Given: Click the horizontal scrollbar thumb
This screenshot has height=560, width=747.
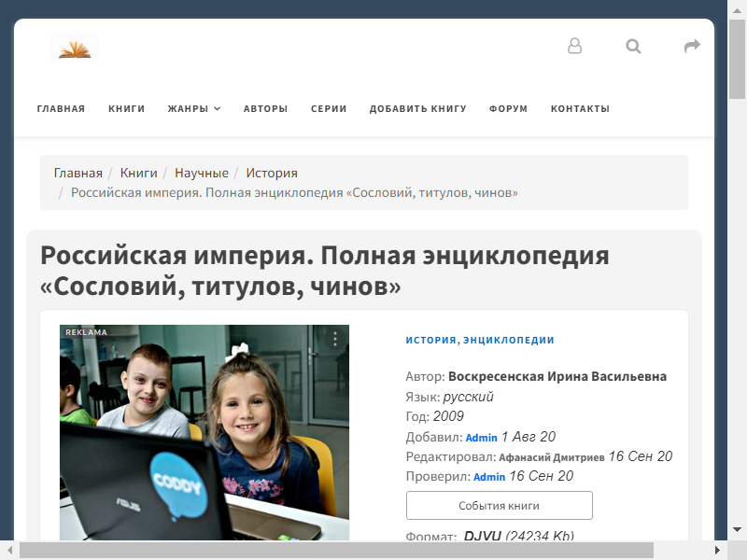Looking at the screenshot, I should click(x=336, y=551).
